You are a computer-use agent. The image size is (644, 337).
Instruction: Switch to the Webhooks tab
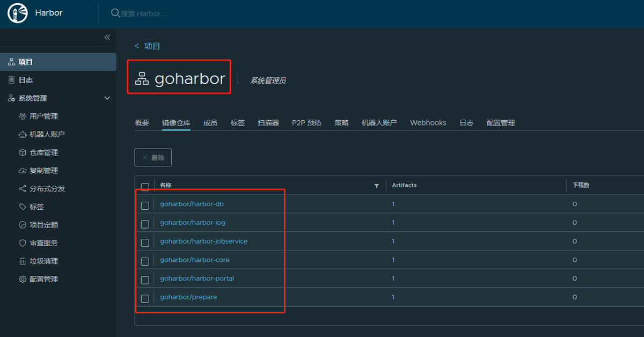[x=428, y=123]
